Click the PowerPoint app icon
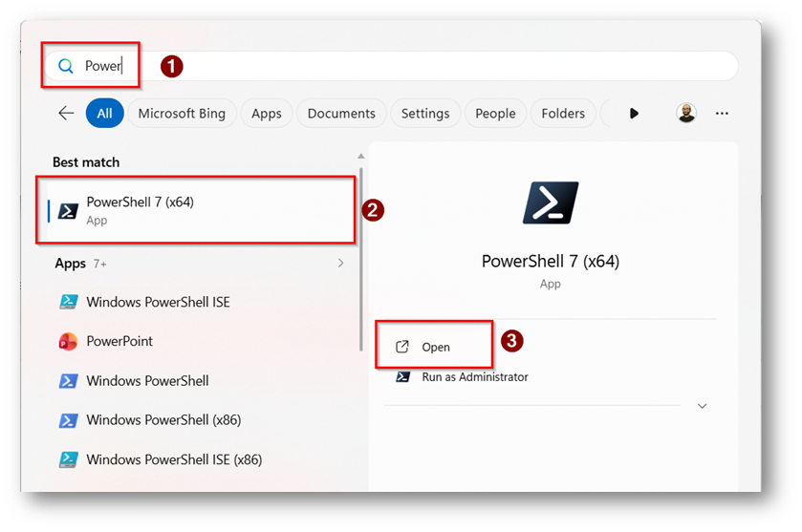The height and width of the screenshot is (532, 802). (68, 341)
